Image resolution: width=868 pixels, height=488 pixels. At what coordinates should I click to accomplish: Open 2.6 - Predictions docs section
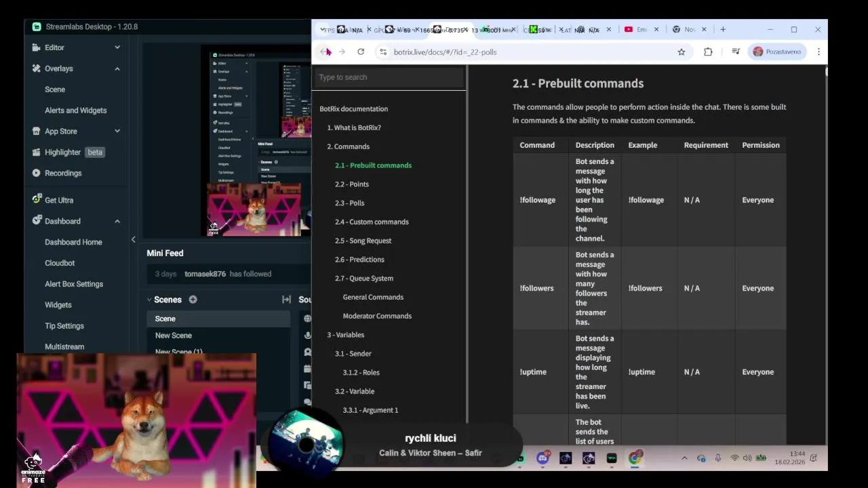[x=359, y=260]
